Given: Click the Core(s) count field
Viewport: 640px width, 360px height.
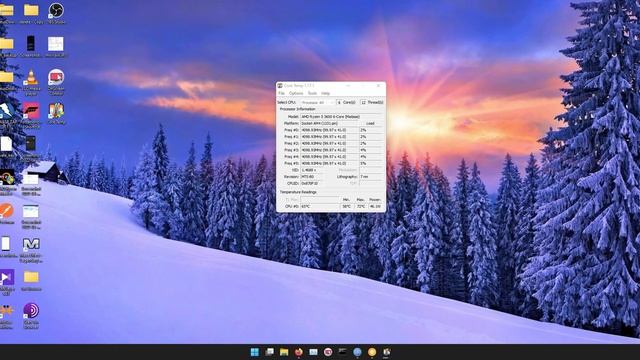Looking at the screenshot, I should click(339, 102).
